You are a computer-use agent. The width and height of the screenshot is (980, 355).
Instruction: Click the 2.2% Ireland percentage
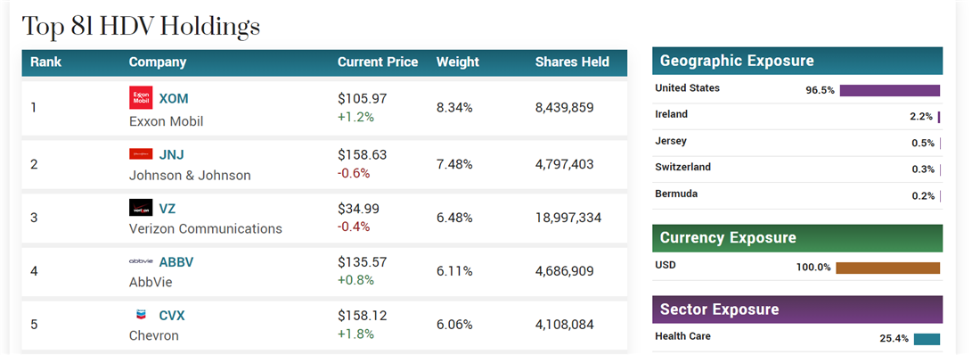(920, 117)
